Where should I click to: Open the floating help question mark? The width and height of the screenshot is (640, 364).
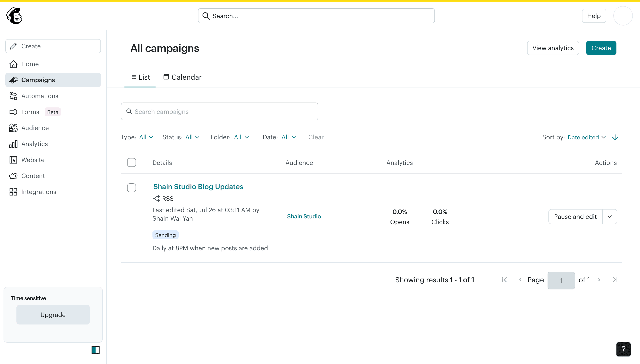[623, 349]
